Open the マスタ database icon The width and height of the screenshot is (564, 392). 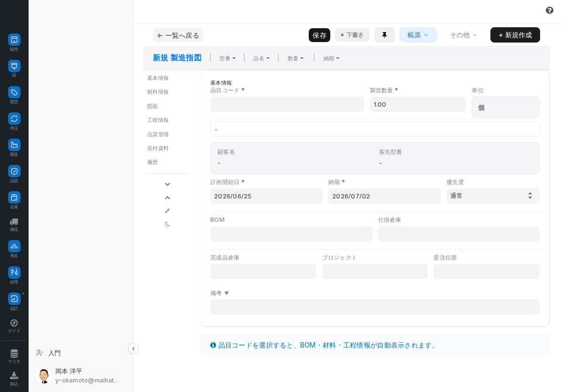[x=14, y=353]
